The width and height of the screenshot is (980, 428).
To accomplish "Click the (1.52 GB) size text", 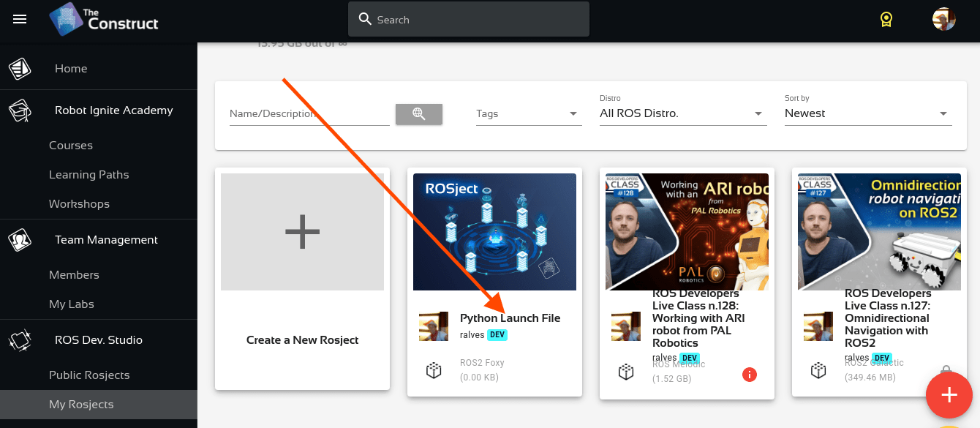I will (671, 379).
